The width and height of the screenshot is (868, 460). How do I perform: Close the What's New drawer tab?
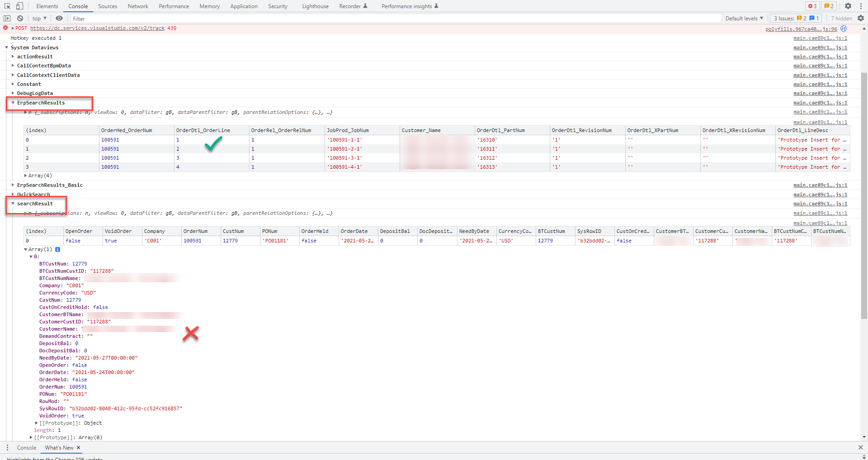[78, 448]
